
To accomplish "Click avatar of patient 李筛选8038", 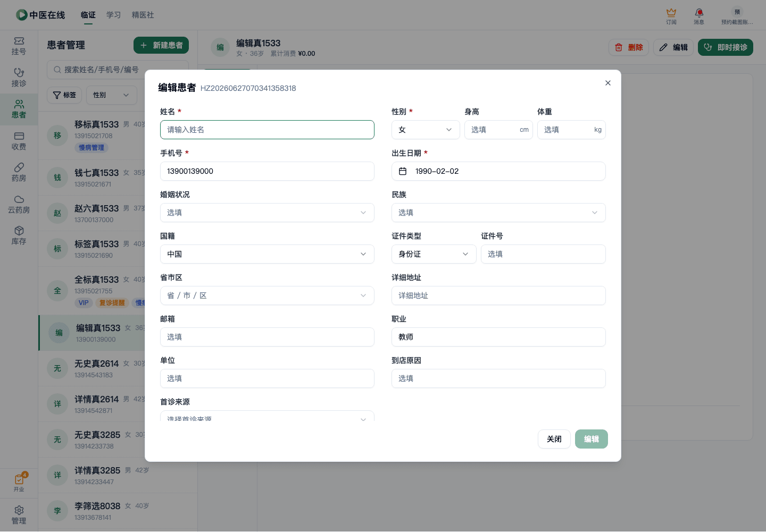I will [57, 511].
